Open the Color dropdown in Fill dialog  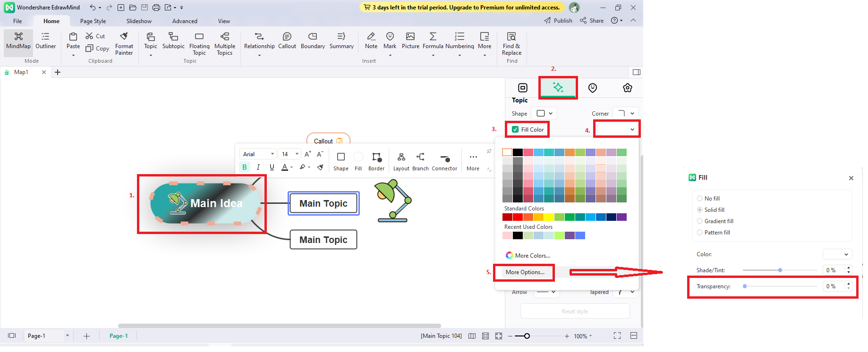[x=837, y=254]
